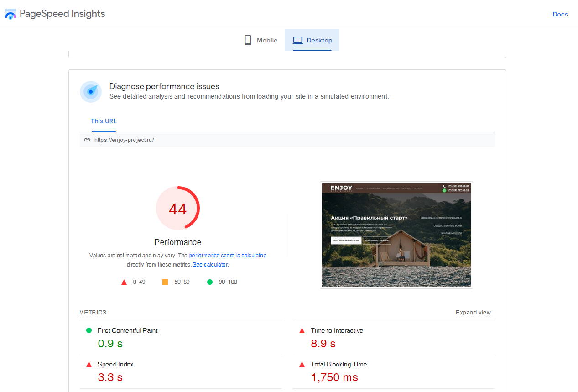Screen dimensions: 578x392
Task: Click the desktop monitor icon
Action: pyautogui.click(x=298, y=40)
